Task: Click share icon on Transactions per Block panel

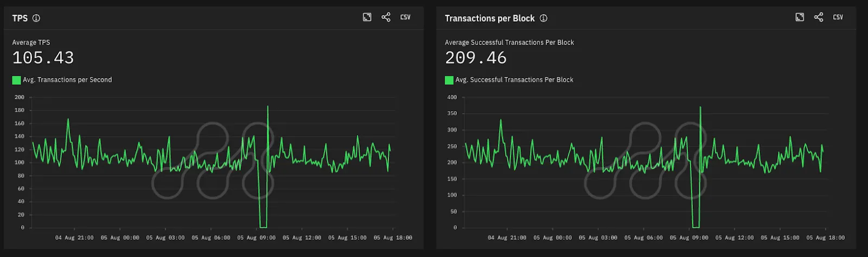Action: (x=819, y=17)
